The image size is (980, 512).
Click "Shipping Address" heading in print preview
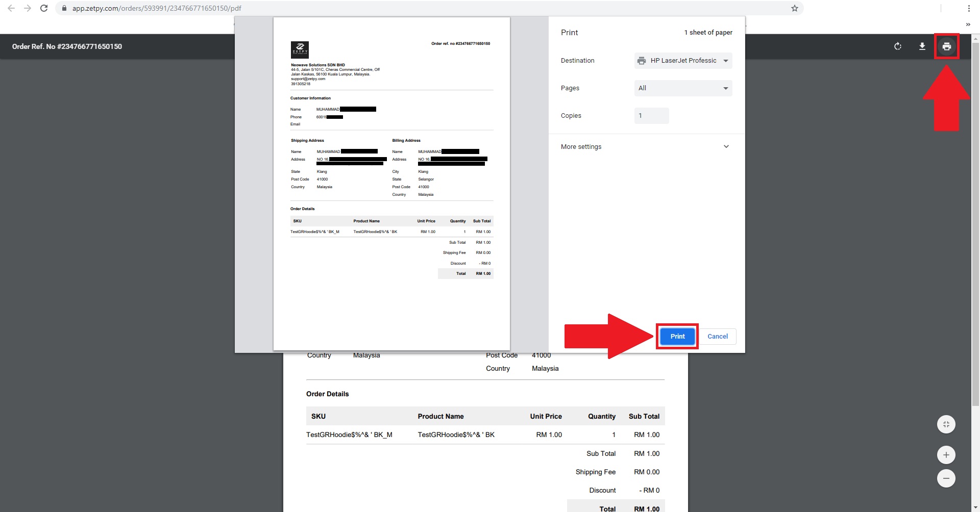tap(307, 141)
